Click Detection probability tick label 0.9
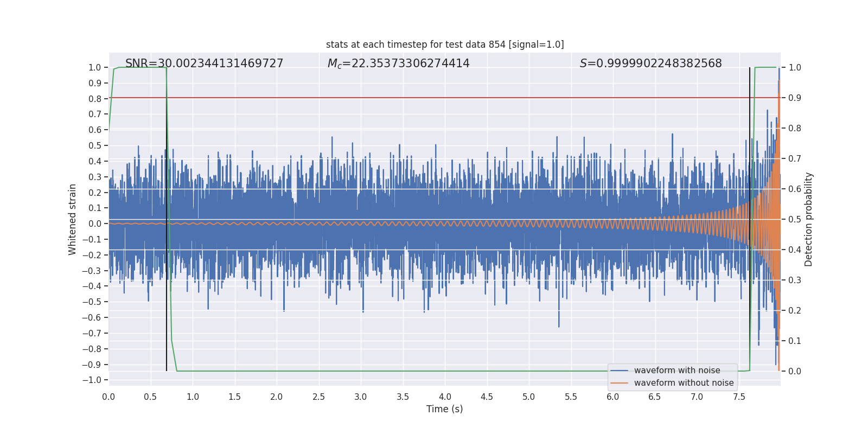 (x=795, y=98)
